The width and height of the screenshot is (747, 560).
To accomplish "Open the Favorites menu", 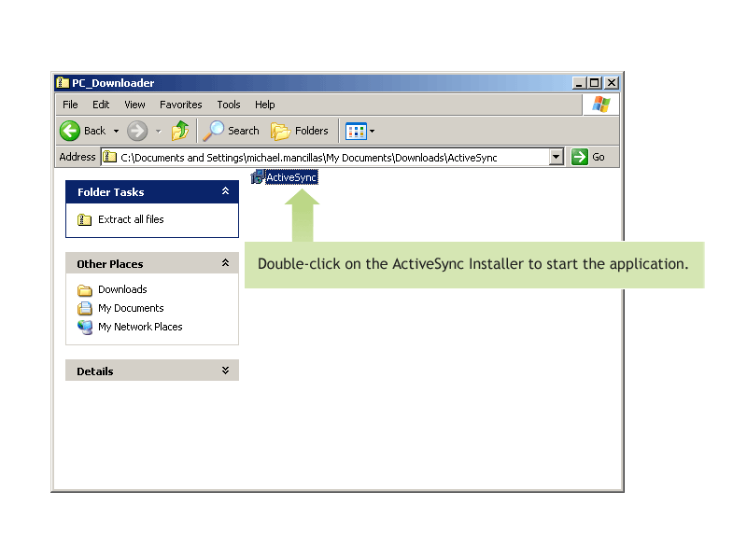I will [180, 105].
